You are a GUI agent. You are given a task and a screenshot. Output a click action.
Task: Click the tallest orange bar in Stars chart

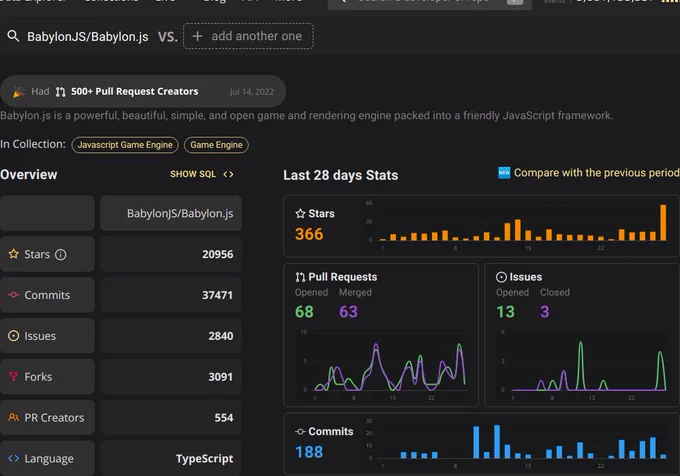tap(663, 222)
